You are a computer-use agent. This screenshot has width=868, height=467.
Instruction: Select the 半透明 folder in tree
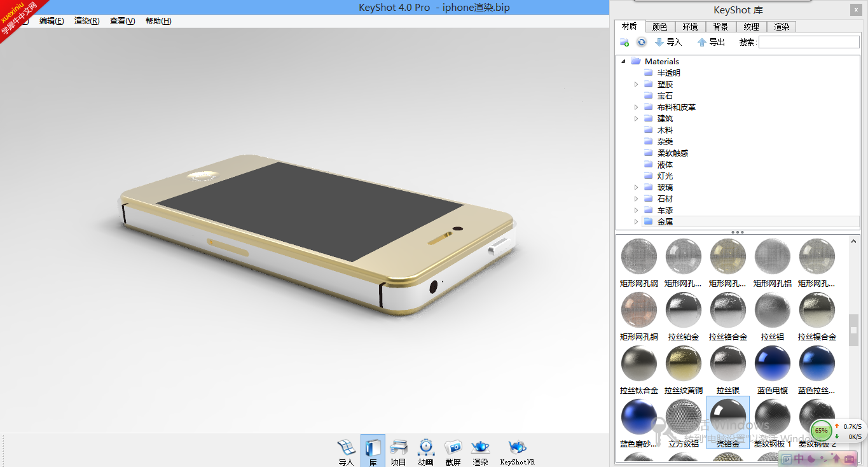(x=669, y=73)
